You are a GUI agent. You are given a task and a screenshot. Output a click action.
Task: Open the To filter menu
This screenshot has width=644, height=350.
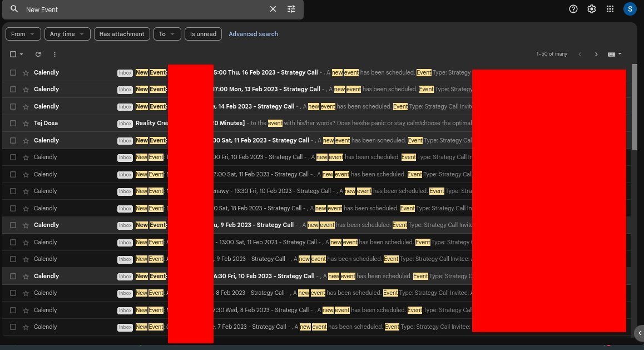coord(167,34)
